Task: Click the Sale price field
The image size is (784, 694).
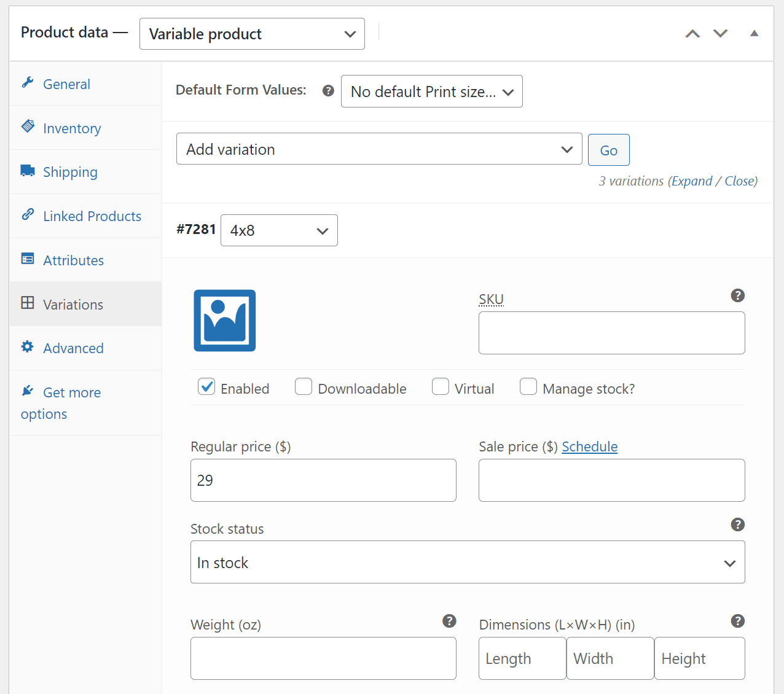Action: point(612,480)
